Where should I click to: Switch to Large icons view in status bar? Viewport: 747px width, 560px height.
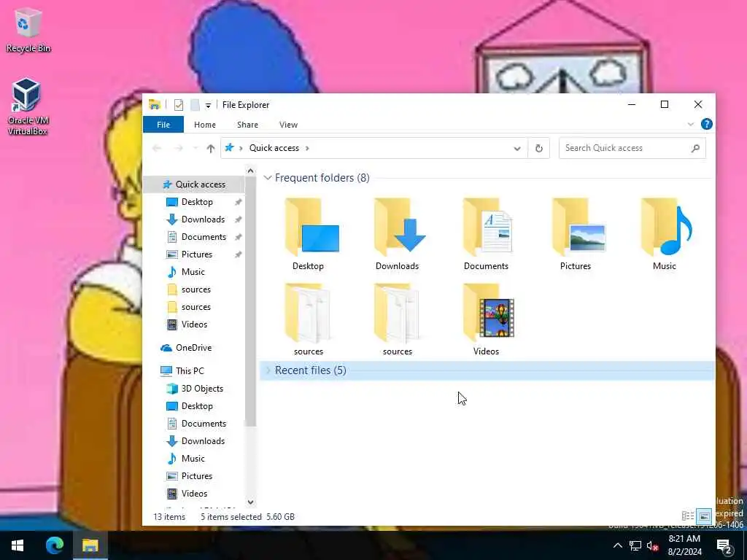(x=704, y=516)
